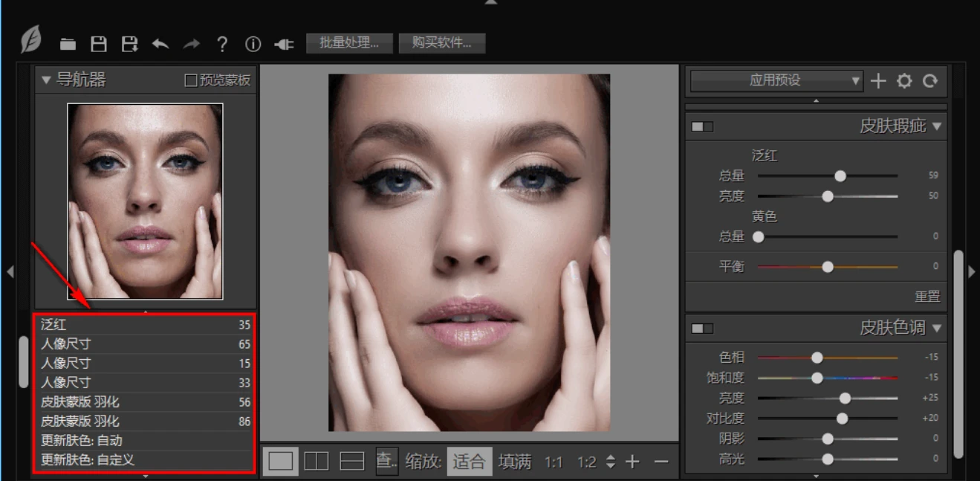Switch zoom mode to 填满
Viewport: 980px width, 481px height.
516,460
